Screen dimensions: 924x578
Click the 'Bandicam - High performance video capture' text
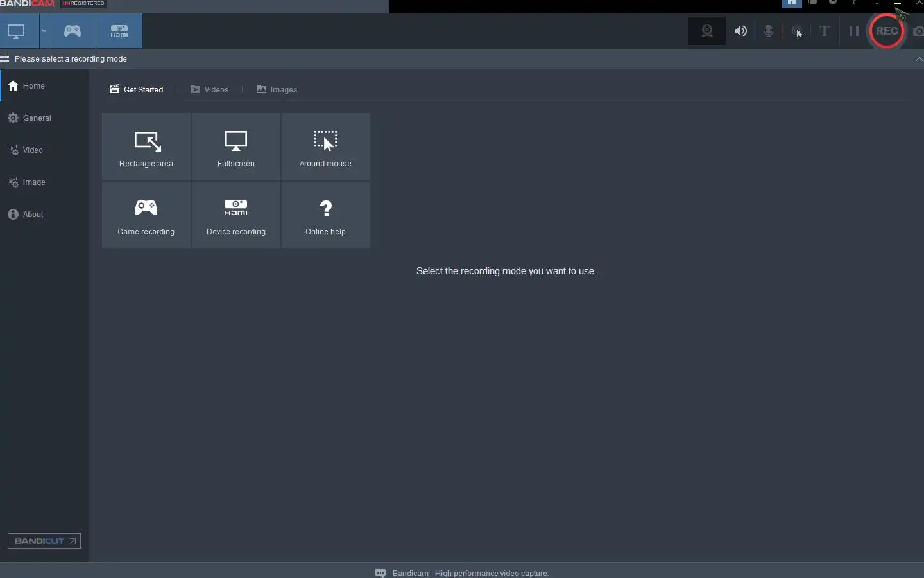470,573
